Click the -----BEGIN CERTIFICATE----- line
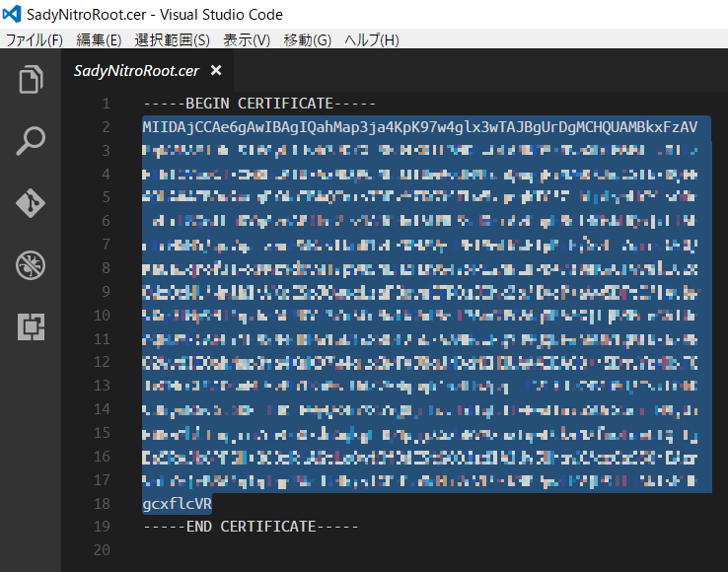The height and width of the screenshot is (572, 728). [x=259, y=104]
